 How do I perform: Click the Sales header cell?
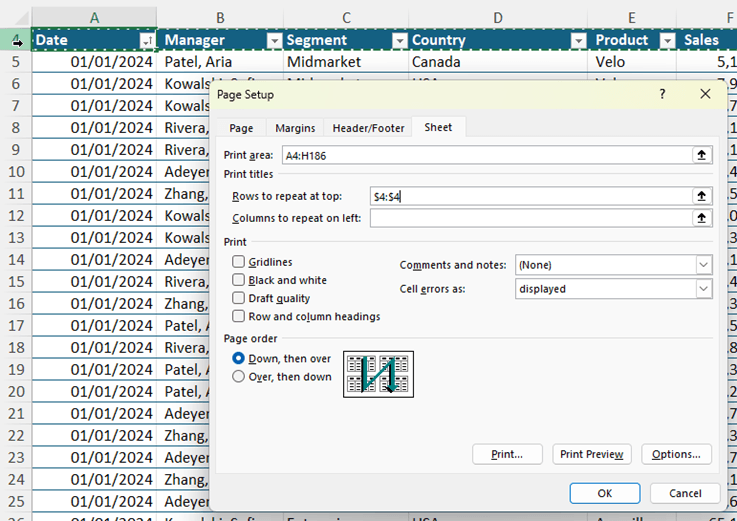click(706, 40)
